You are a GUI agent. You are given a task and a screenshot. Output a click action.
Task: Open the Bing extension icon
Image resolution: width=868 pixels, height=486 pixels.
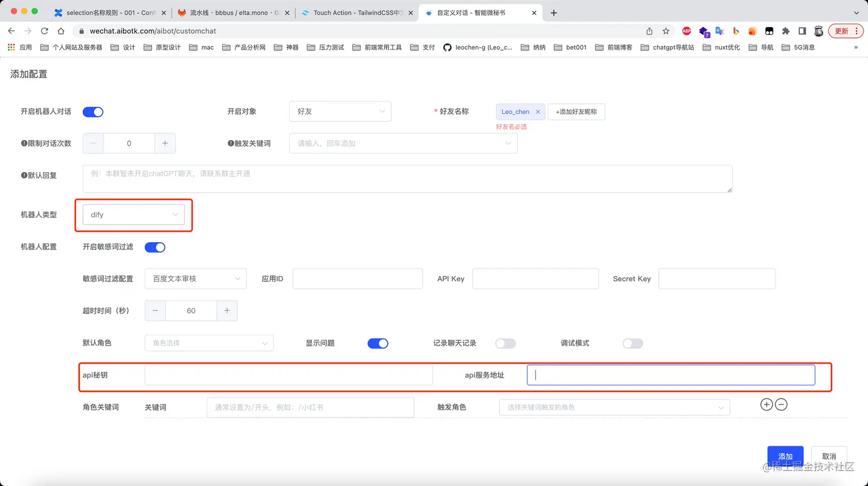736,31
